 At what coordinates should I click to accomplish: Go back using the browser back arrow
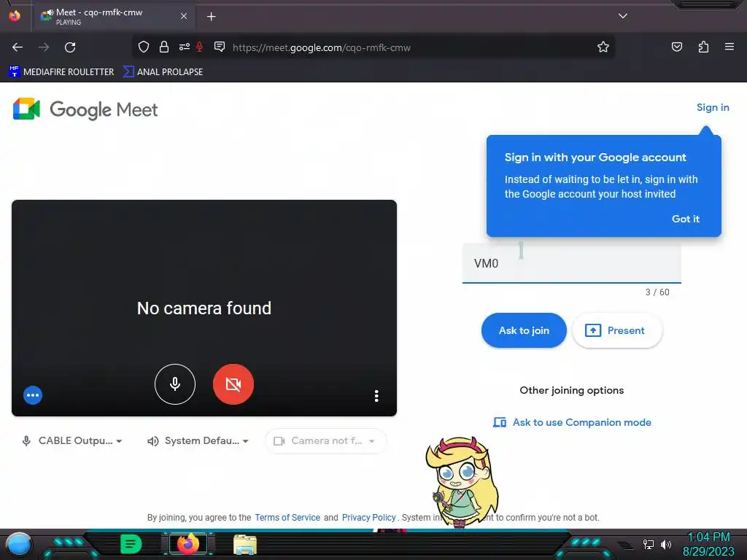tap(18, 47)
